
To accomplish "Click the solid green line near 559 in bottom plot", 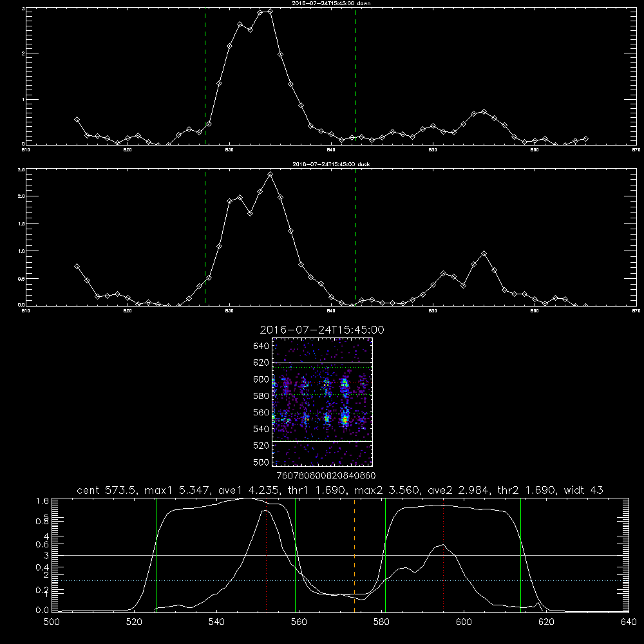I will pos(296,554).
